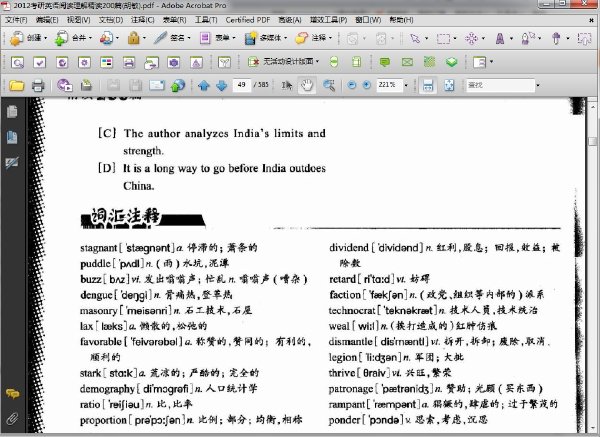Open the 帮助(H) menu
The width and height of the screenshot is (600, 437).
401,20
